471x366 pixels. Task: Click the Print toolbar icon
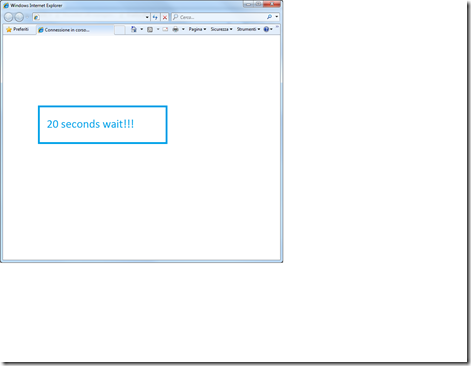click(x=176, y=29)
